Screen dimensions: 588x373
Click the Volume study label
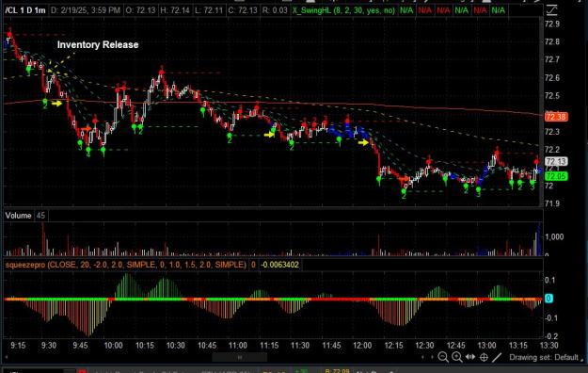[18, 216]
